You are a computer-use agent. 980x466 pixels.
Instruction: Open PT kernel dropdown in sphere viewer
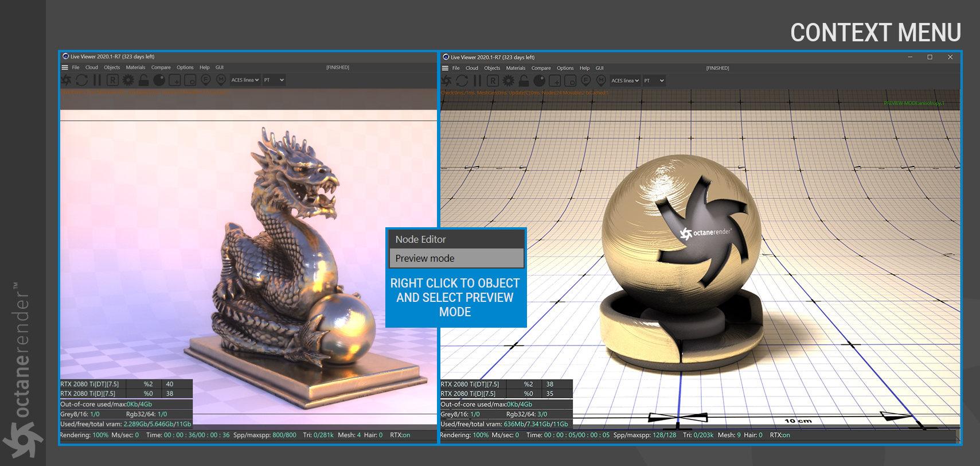point(654,81)
